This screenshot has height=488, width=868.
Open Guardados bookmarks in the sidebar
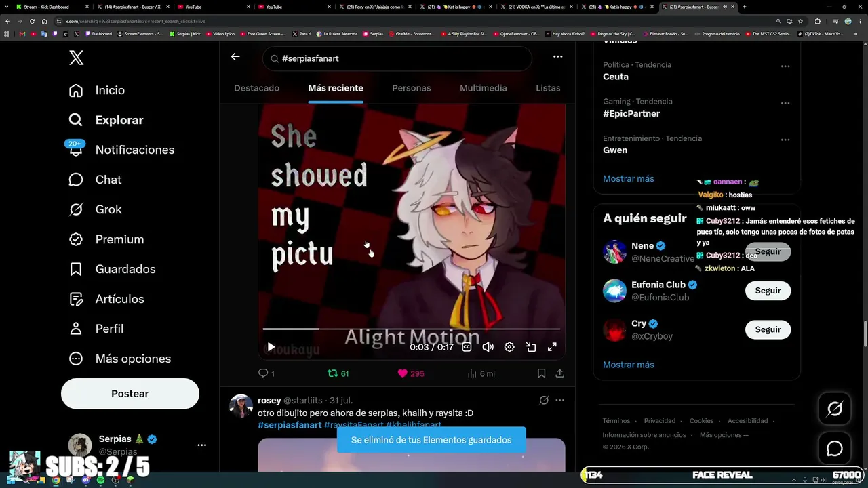tap(112, 269)
